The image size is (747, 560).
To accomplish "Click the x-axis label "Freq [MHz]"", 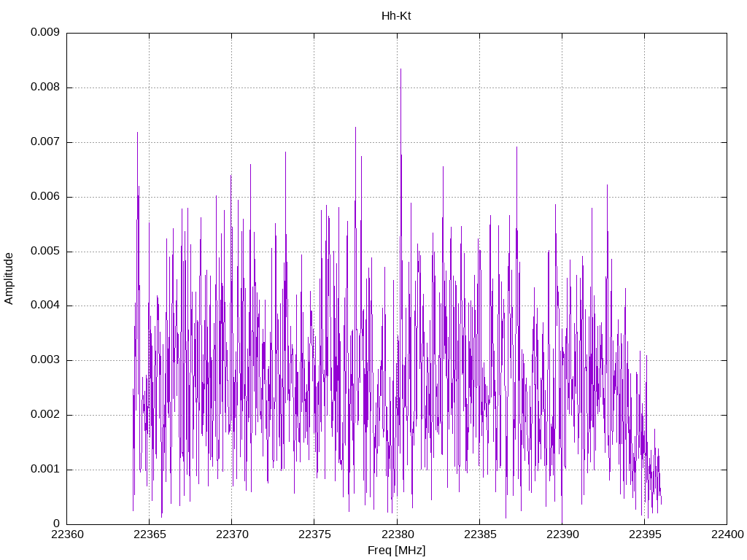I will (x=396, y=551).
